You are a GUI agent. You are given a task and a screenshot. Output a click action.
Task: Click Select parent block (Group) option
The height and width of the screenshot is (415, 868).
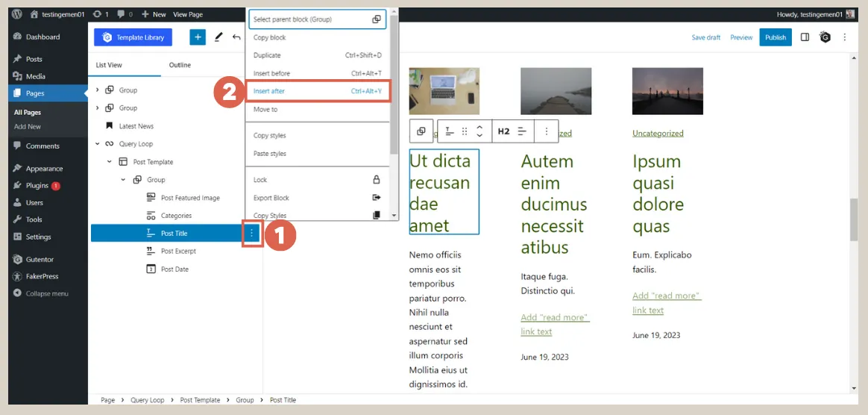click(x=317, y=19)
